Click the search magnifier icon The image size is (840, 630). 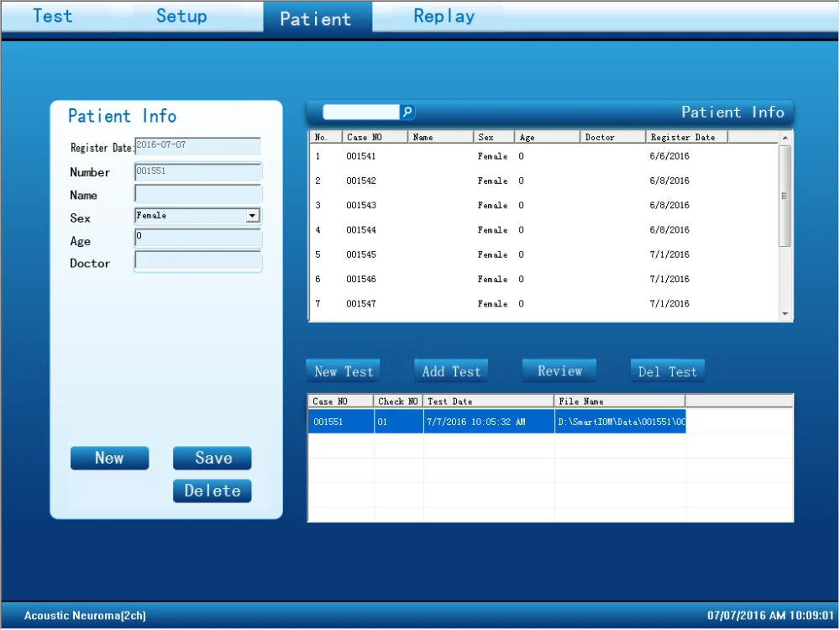click(x=407, y=112)
